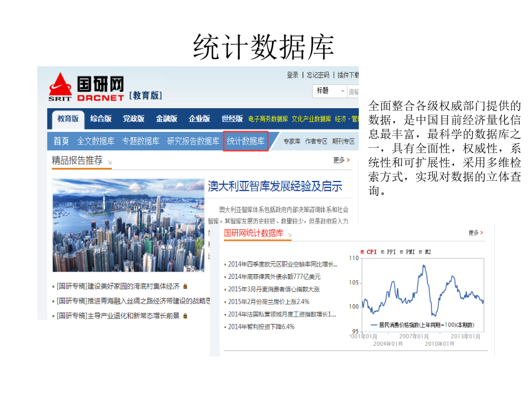This screenshot has height=399, width=532.
Task: Open 研究报告数据库 menu item
Action: [x=193, y=141]
